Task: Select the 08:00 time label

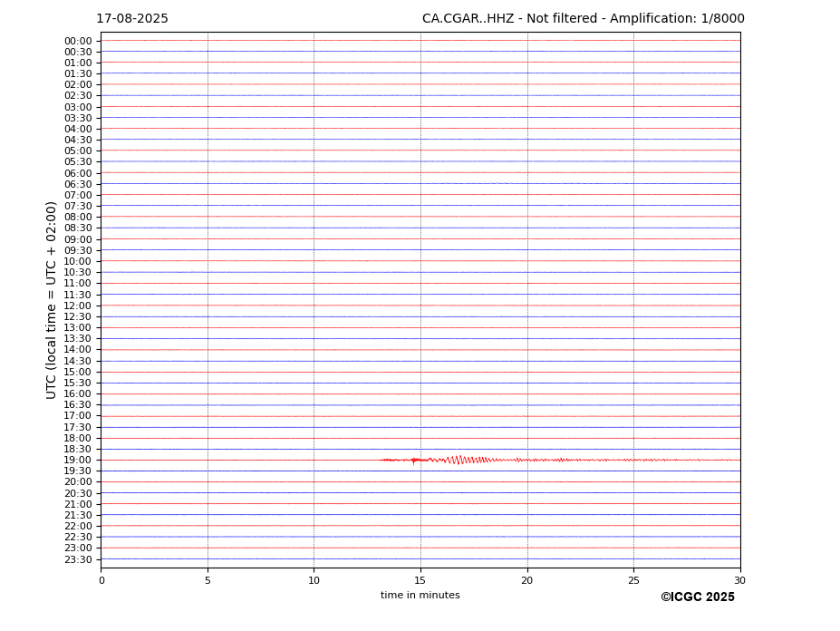Action: pos(78,218)
